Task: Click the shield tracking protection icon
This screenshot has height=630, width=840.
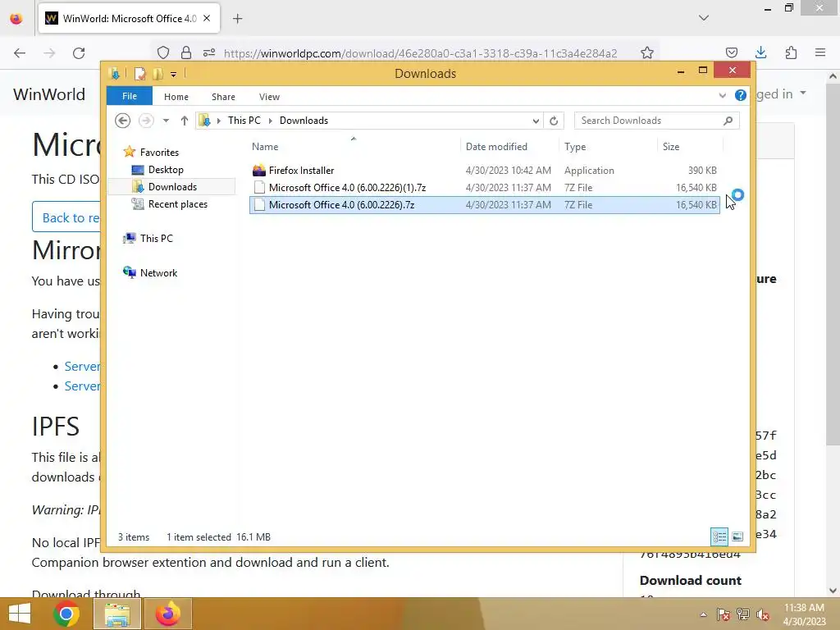Action: tap(163, 52)
